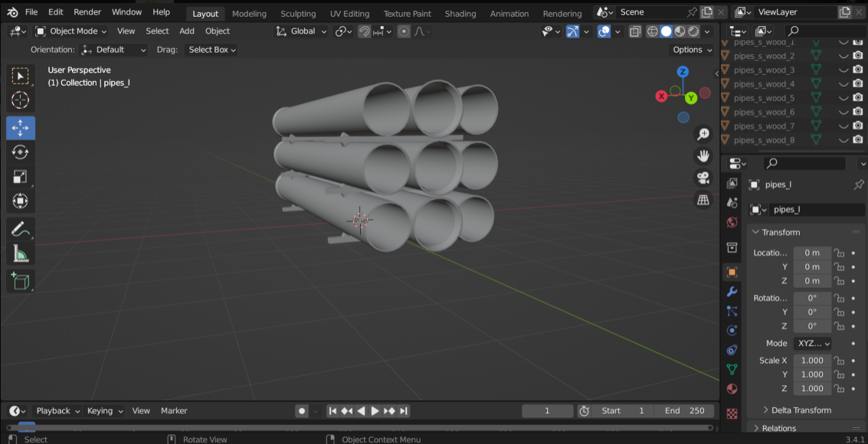
Task: Disable render for pipes_s_wood_5 camera icon
Action: [858, 98]
